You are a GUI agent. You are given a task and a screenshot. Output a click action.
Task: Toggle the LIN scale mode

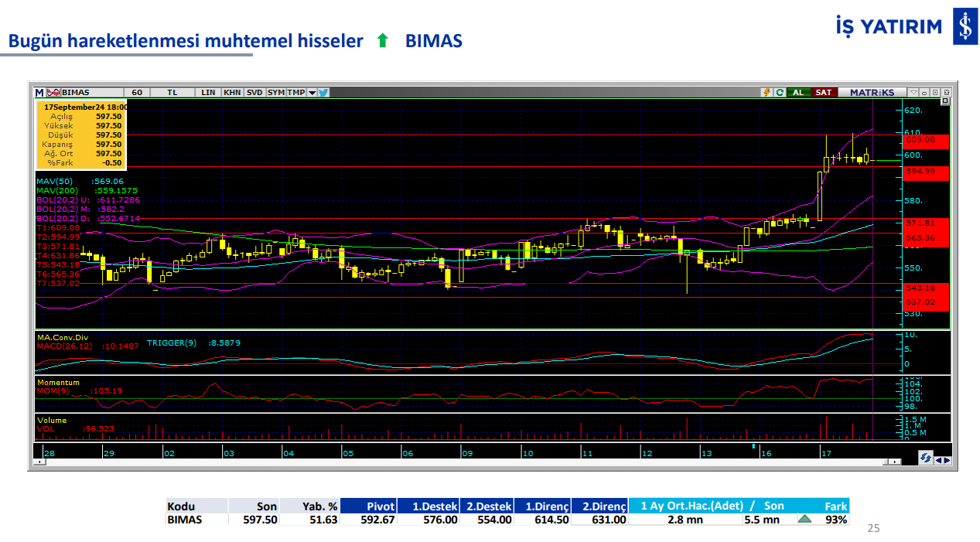pos(208,92)
